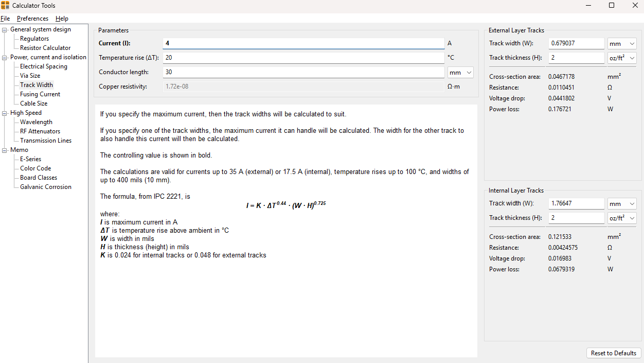Image resolution: width=644 pixels, height=363 pixels.
Task: Click the General system design tree label
Action: pyautogui.click(x=41, y=29)
